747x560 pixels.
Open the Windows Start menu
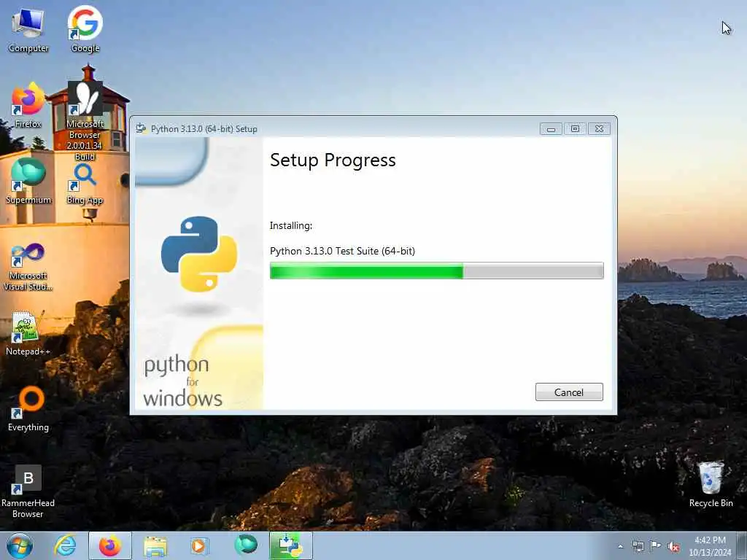tap(20, 545)
